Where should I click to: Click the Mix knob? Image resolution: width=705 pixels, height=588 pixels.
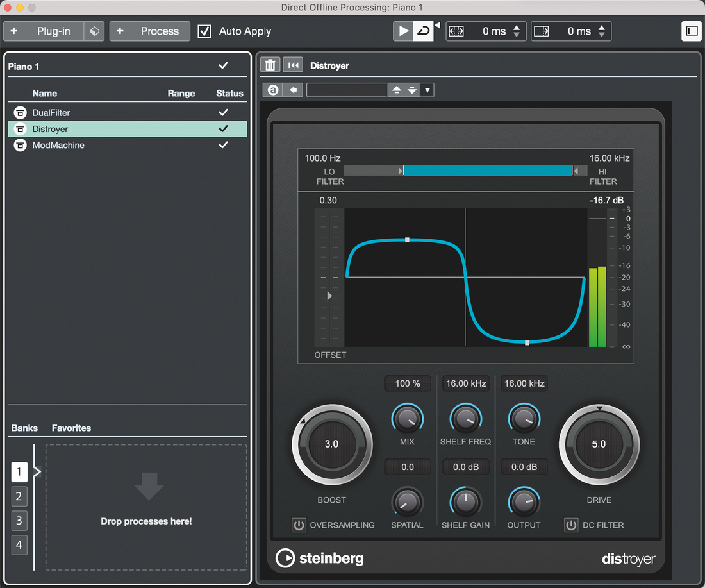point(408,418)
